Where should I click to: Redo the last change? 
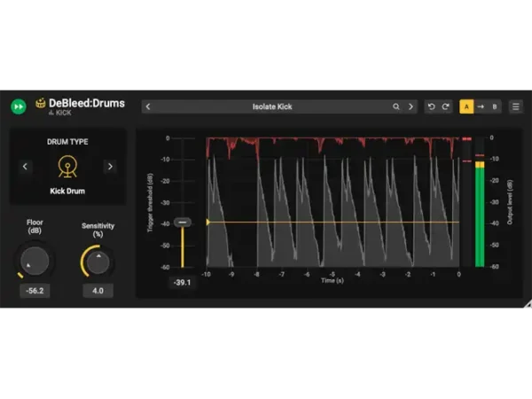pos(445,106)
